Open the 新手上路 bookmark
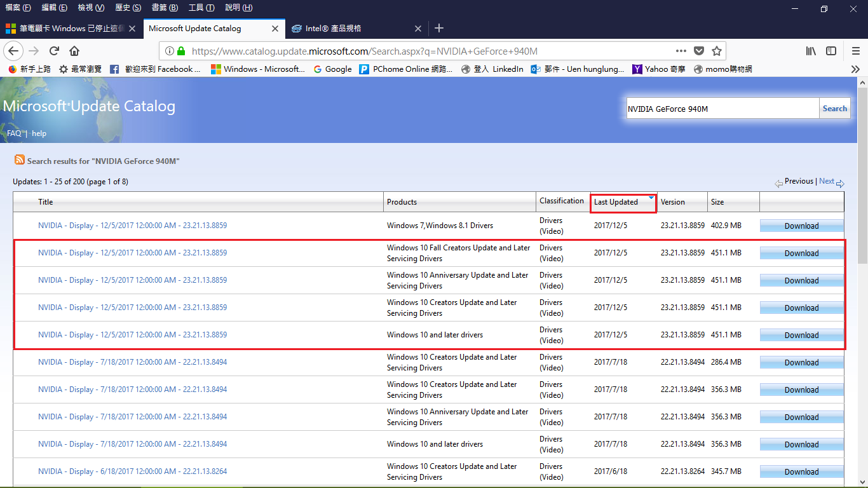 29,69
